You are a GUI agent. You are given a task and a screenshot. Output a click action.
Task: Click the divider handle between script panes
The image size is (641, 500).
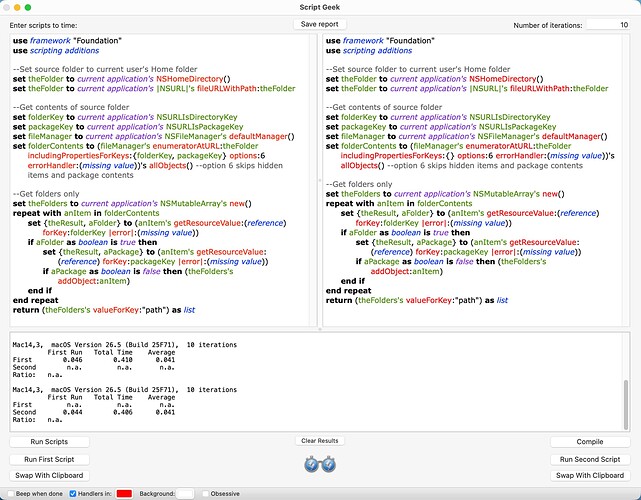click(x=320, y=180)
